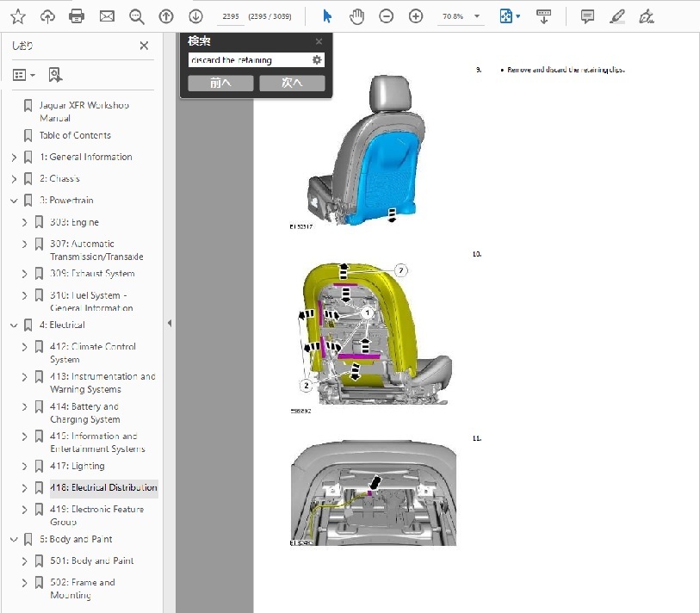Image resolution: width=700 pixels, height=613 pixels.
Task: Click bookmark icon of 501: Body and Paint
Action: (40, 560)
